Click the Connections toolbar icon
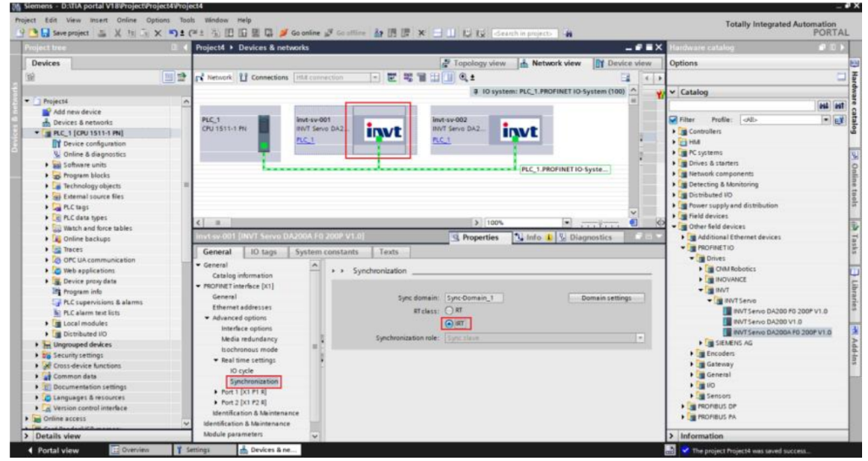868x461 pixels. [x=244, y=77]
